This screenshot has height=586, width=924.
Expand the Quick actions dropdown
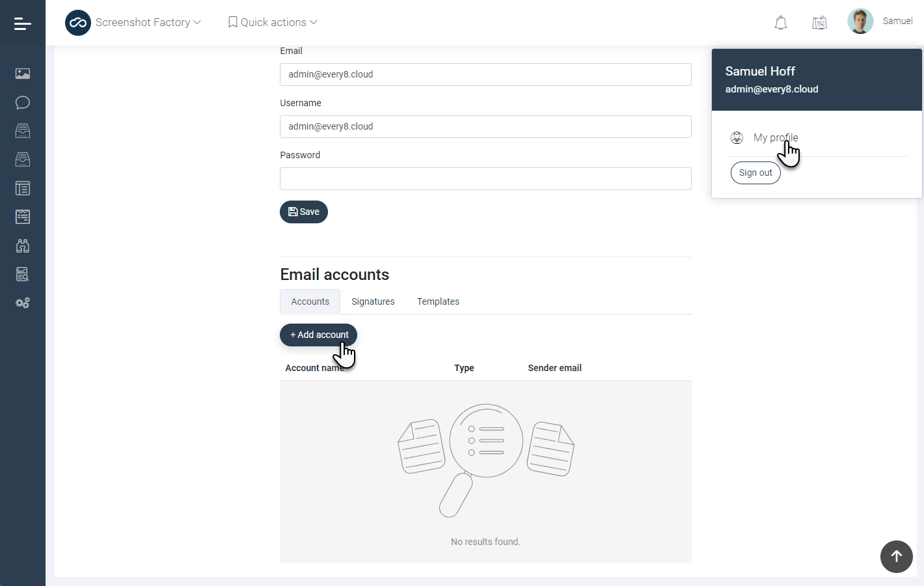(273, 23)
